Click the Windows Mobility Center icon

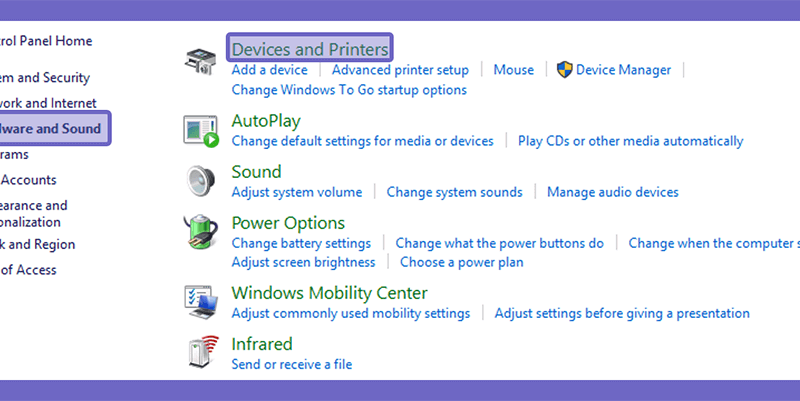coord(201,302)
